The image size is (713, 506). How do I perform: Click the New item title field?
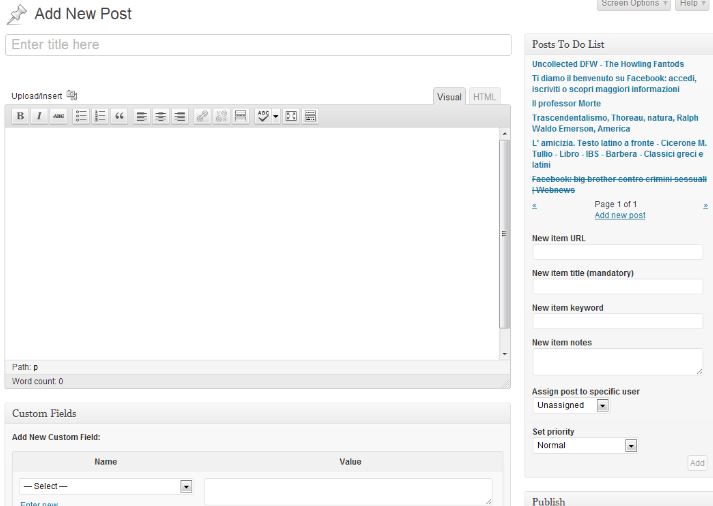point(618,287)
